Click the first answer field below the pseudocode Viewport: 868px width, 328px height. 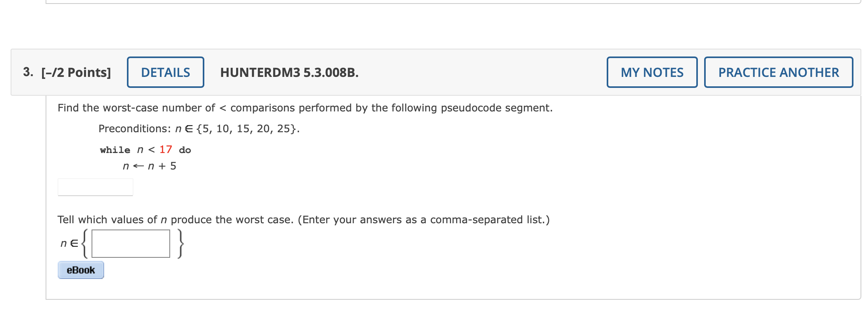coord(95,186)
